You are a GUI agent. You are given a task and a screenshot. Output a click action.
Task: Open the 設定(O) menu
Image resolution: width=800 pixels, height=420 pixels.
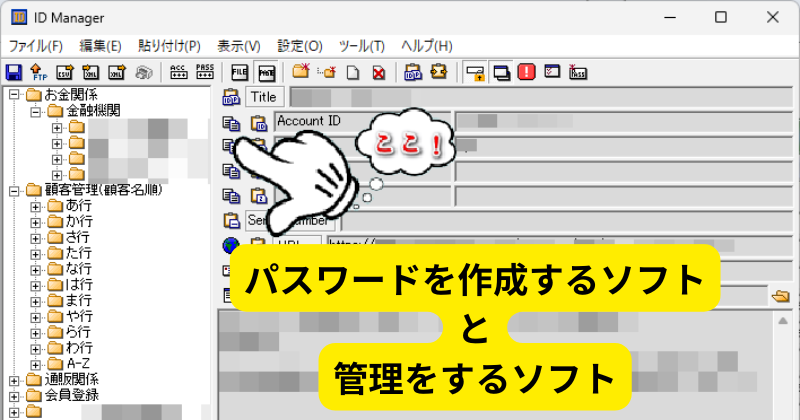click(299, 46)
